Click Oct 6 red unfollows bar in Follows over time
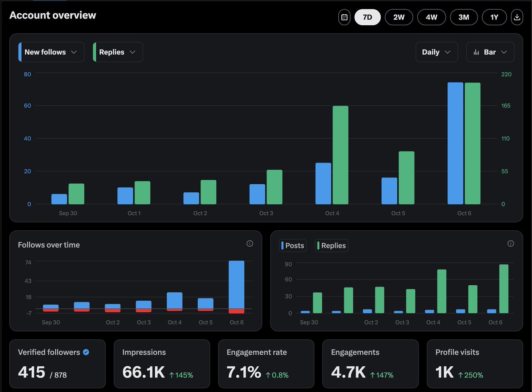This screenshot has height=392, width=532. pyautogui.click(x=237, y=311)
